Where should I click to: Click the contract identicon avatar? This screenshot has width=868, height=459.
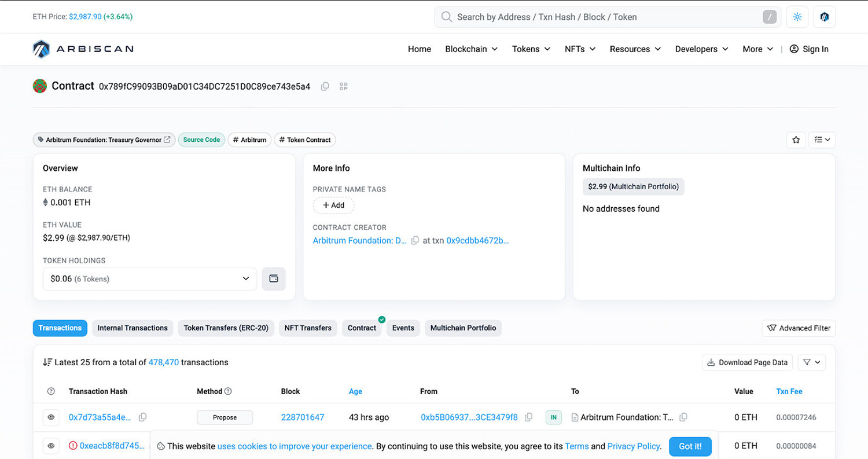(x=39, y=86)
